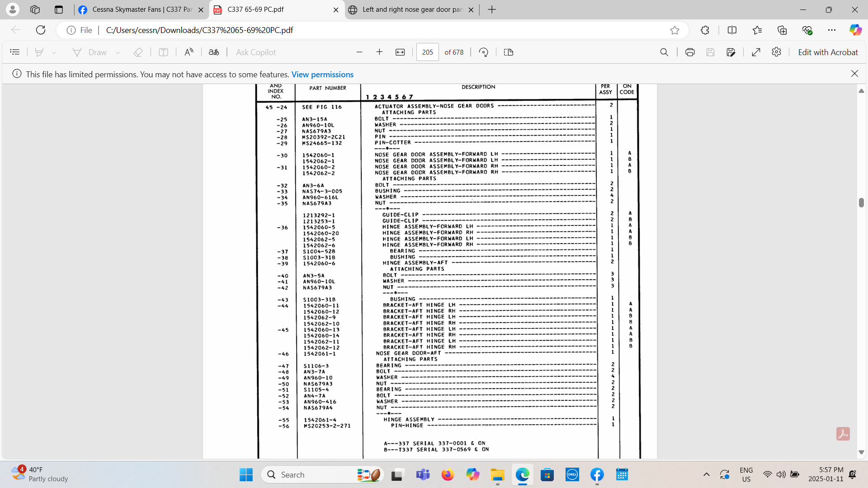Show hidden system tray icons
This screenshot has width=868, height=488.
706,474
